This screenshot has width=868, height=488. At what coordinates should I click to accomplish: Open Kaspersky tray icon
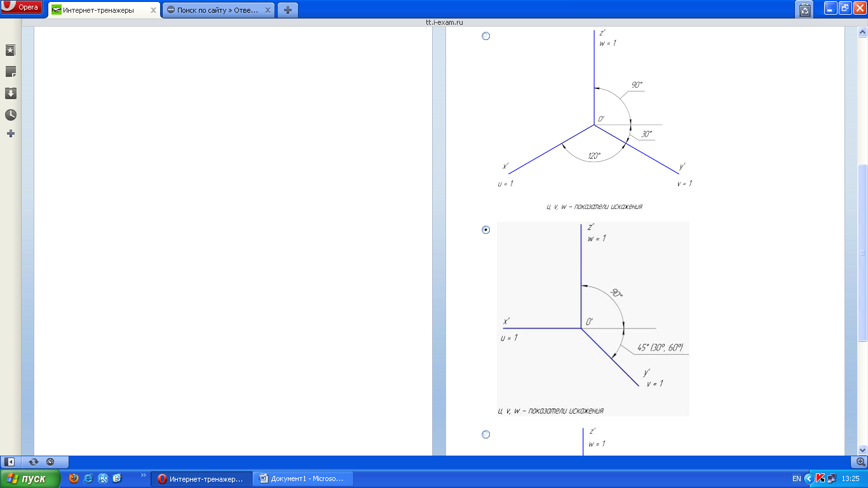pyautogui.click(x=820, y=478)
